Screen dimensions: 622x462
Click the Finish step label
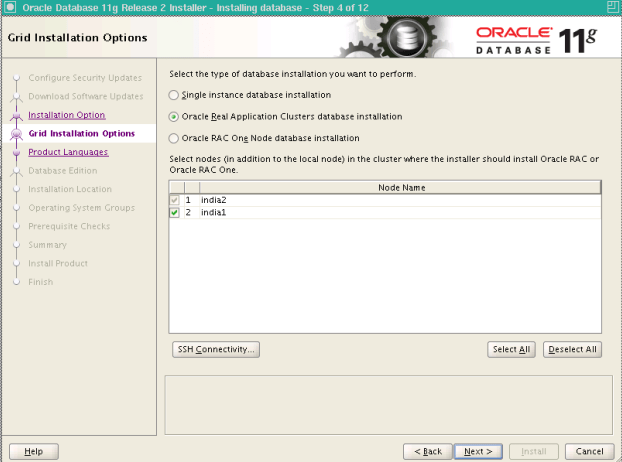point(40,282)
